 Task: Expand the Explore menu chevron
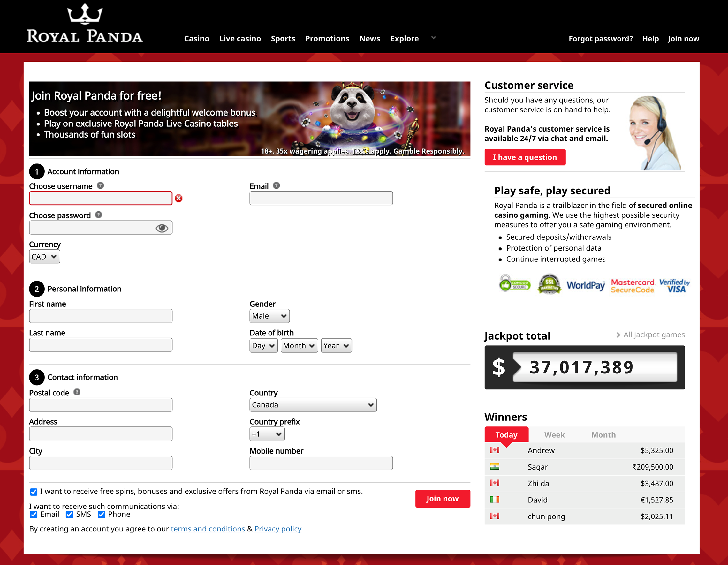click(434, 38)
